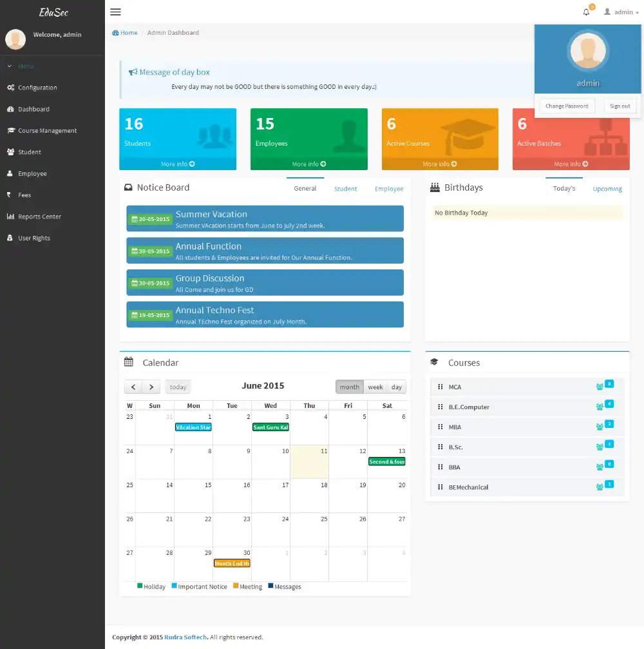This screenshot has height=649, width=644.
Task: Select the Fees sidebar icon
Action: coord(9,195)
